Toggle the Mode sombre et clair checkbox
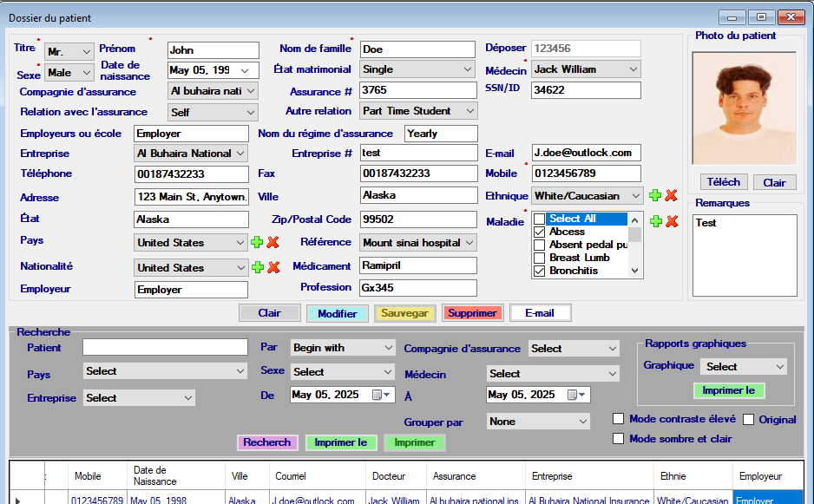The image size is (814, 504). 619,439
